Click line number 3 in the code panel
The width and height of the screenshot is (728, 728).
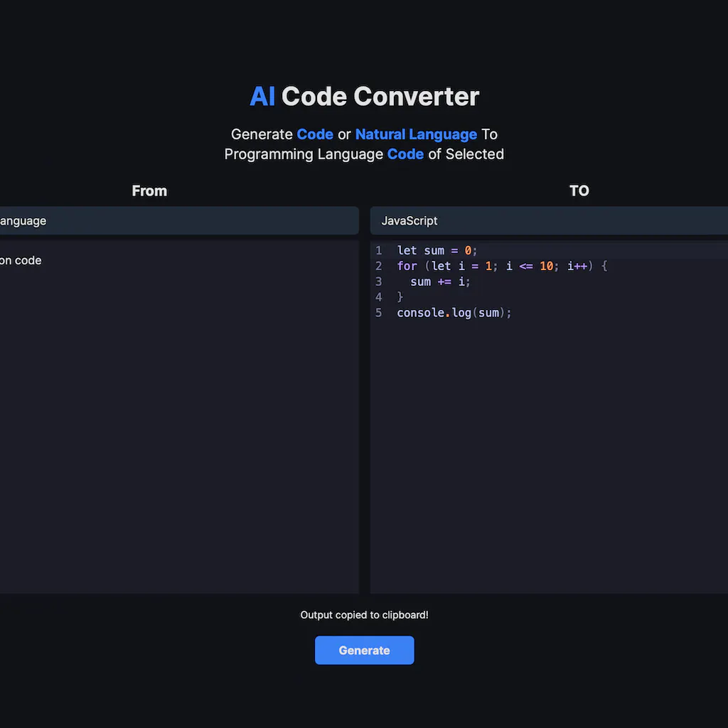[378, 282]
